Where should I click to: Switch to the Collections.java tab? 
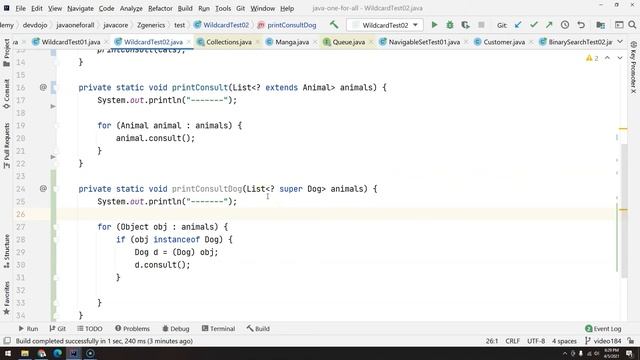[229, 42]
